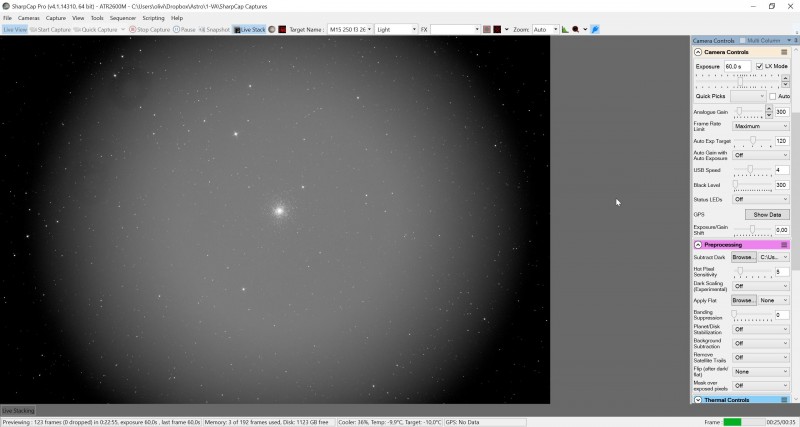The width and height of the screenshot is (800, 427).
Task: Collapse the Preprocessing section
Action: [698, 245]
